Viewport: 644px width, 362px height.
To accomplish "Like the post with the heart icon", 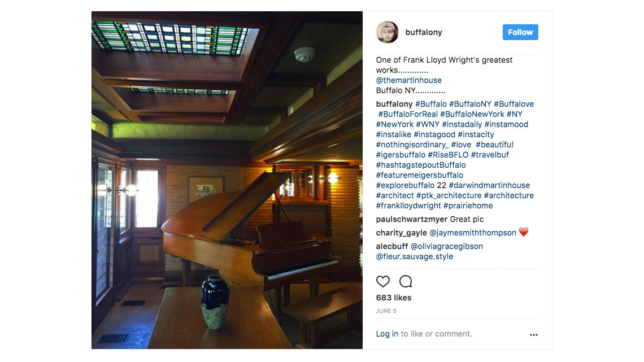I will 383,281.
